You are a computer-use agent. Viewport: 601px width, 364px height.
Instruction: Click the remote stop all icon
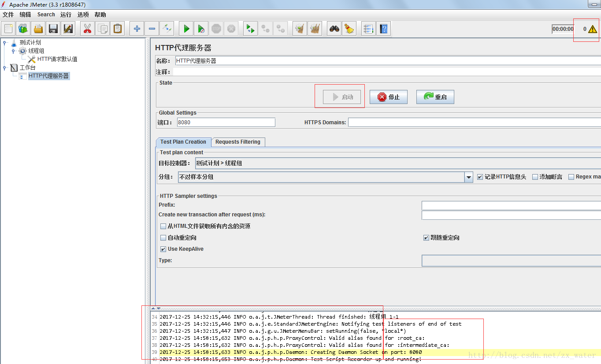tap(266, 29)
